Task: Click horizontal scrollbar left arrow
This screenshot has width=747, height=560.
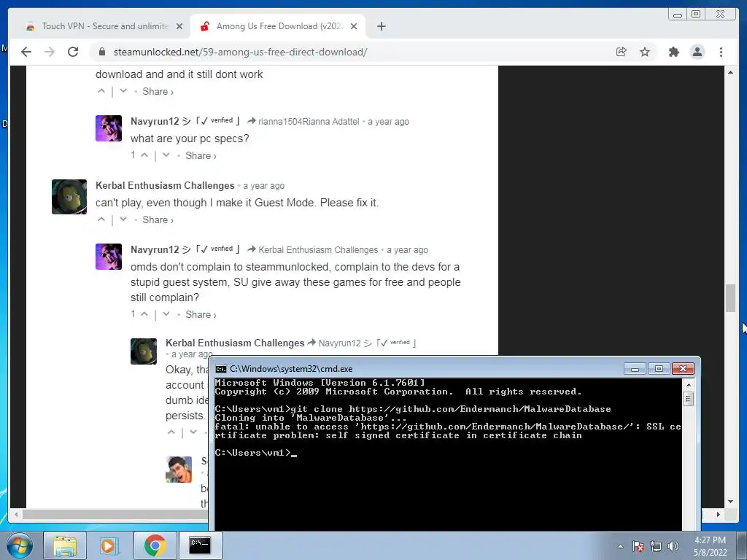Action: pyautogui.click(x=16, y=514)
